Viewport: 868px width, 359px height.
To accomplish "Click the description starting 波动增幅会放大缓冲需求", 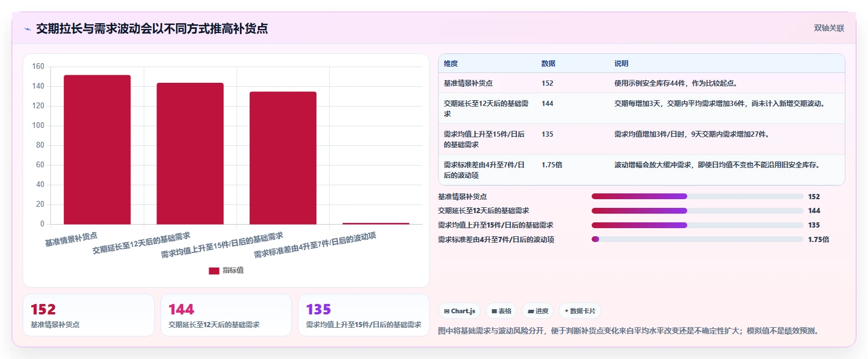I will 717,165.
